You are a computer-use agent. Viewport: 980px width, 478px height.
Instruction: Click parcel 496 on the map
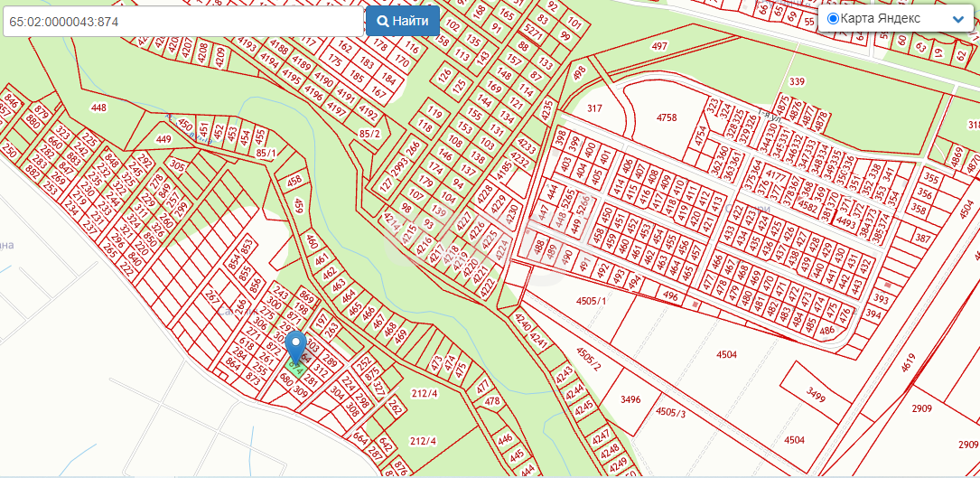pyautogui.click(x=669, y=295)
